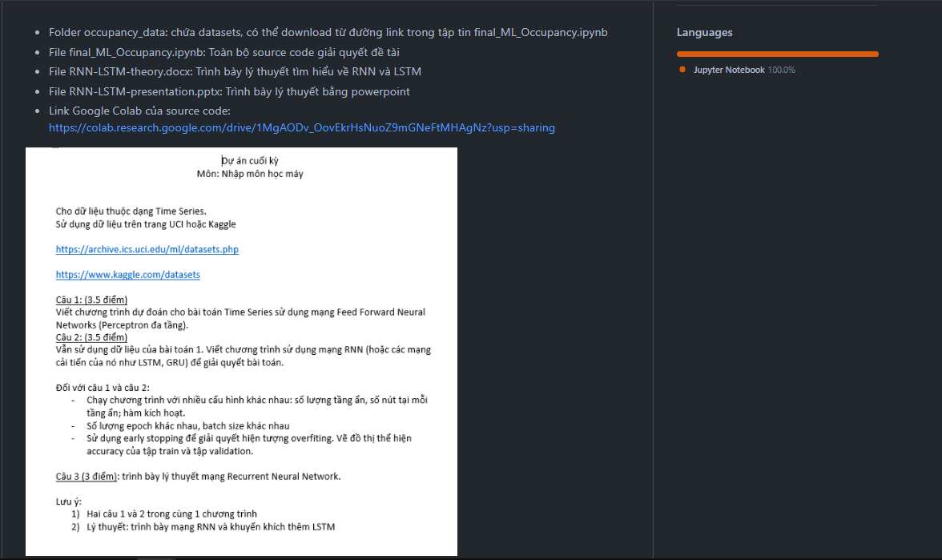Click the Languages section heading
This screenshot has width=942, height=560.
click(704, 33)
